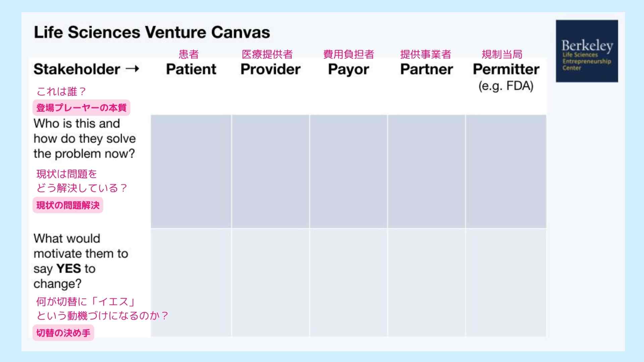Select the Permitter column header
644x362 pixels.
click(506, 69)
